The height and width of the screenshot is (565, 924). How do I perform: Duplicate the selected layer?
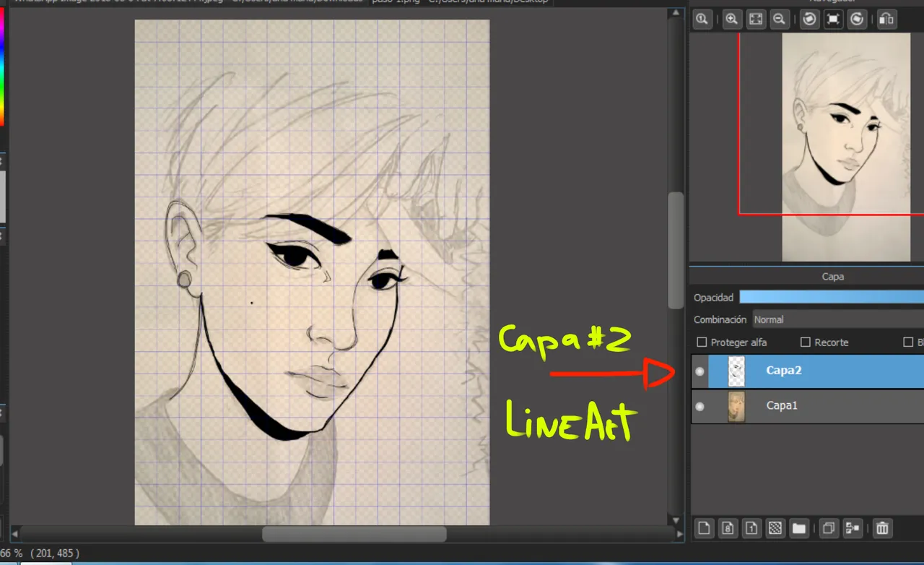coord(829,528)
